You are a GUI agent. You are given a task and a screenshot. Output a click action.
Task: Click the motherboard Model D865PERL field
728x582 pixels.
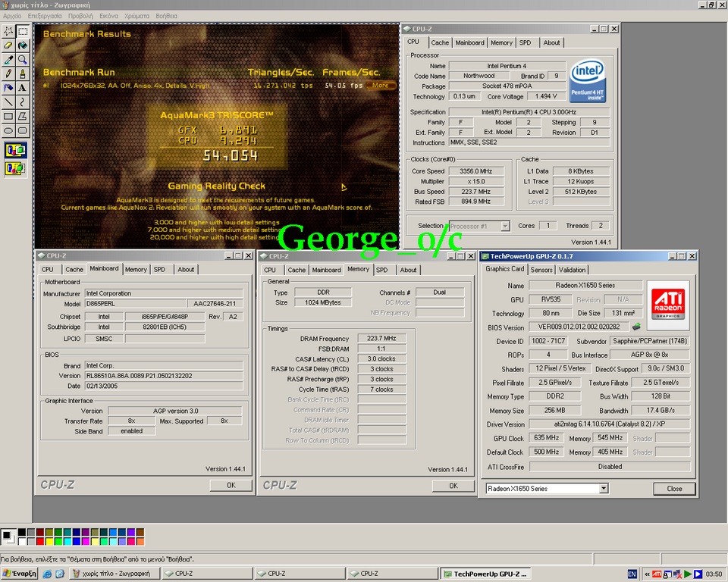pos(136,304)
